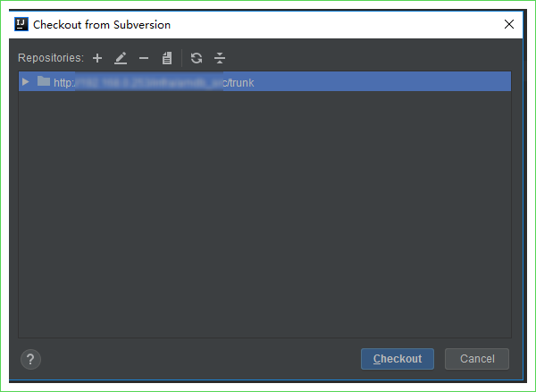536x392 pixels.
Task: Expand the trunk repository node
Action: click(25, 81)
